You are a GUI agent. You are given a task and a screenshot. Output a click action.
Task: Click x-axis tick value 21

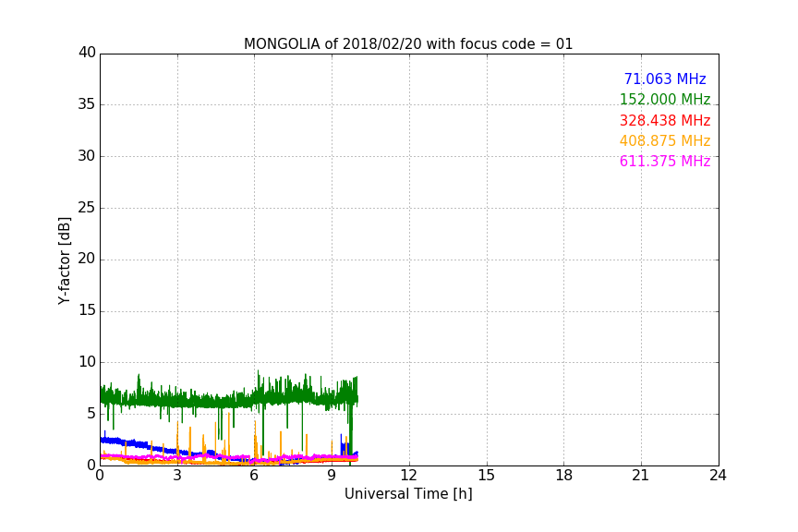(641, 476)
